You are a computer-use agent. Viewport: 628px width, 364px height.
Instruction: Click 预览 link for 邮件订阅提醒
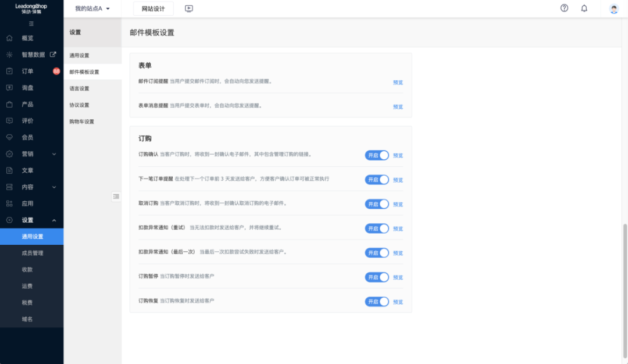tap(398, 83)
